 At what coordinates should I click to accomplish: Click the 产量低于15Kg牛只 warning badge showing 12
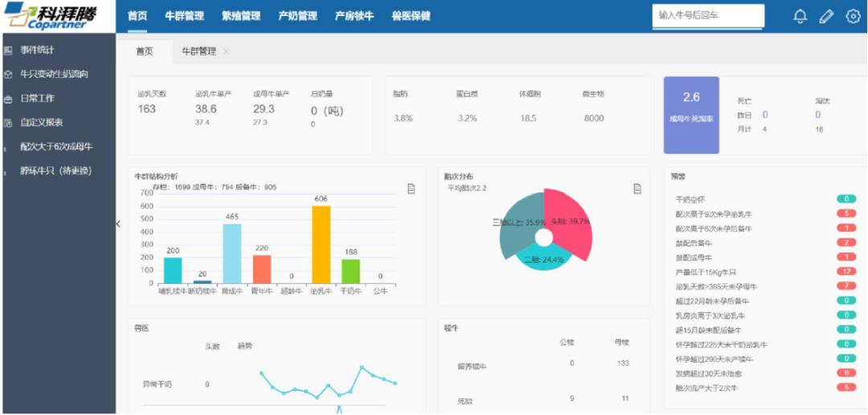845,272
